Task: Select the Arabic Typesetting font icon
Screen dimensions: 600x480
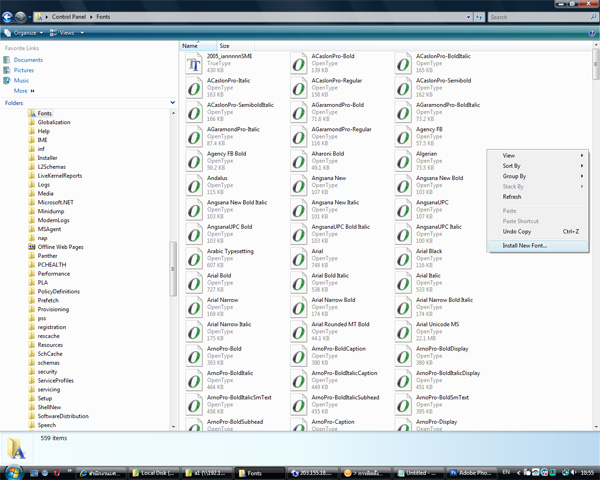Action: click(x=194, y=258)
